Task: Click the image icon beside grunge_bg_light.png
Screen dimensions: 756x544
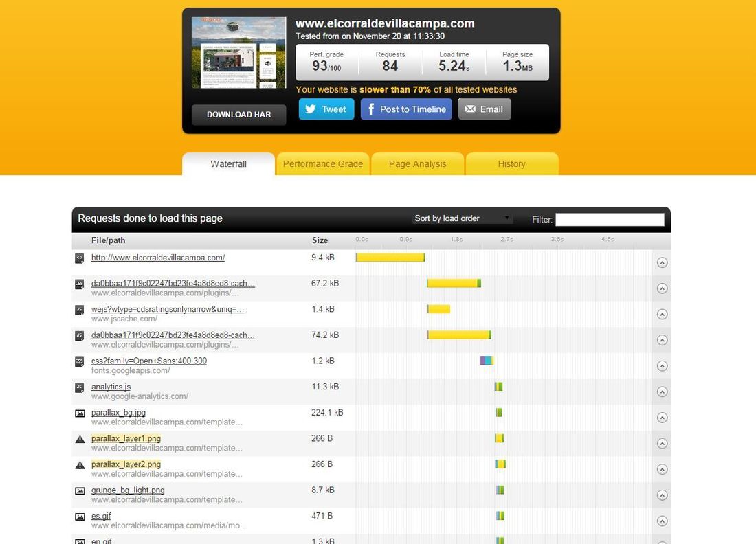Action: pos(80,491)
